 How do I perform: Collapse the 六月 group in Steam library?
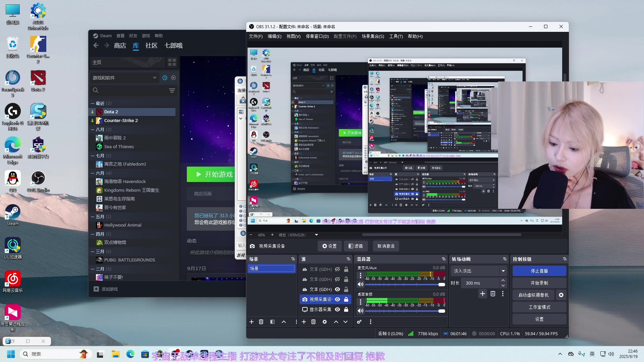point(93,173)
